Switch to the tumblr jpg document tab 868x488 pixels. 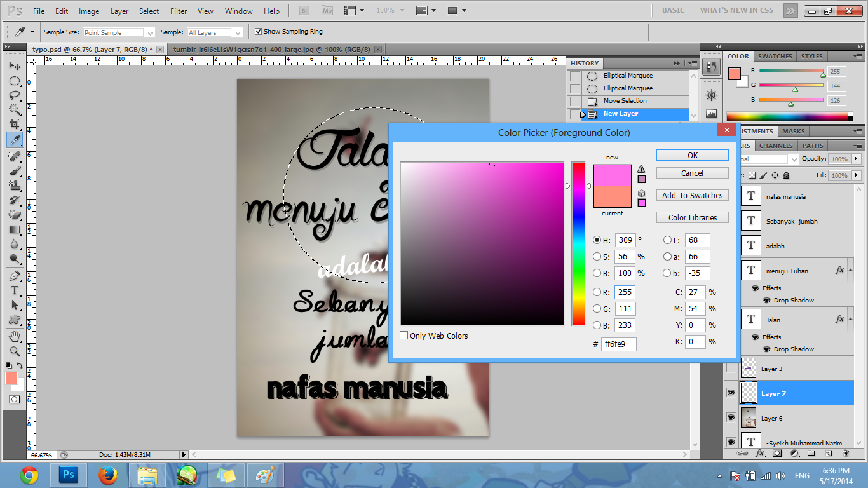tap(272, 49)
